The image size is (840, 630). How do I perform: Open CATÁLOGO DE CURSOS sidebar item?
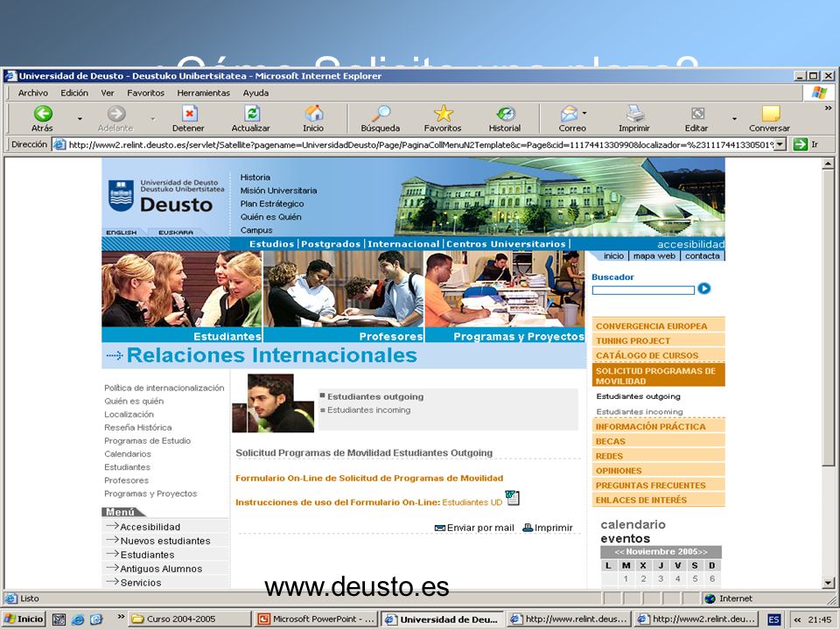tap(658, 355)
